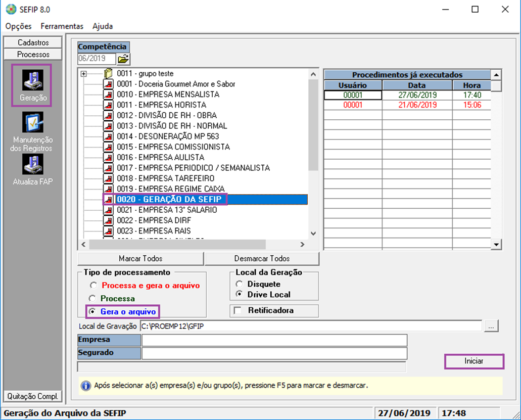Image resolution: width=521 pixels, height=420 pixels.
Task: Click the icon beside 0022 - EMPRESA DIRF
Action: (x=109, y=221)
